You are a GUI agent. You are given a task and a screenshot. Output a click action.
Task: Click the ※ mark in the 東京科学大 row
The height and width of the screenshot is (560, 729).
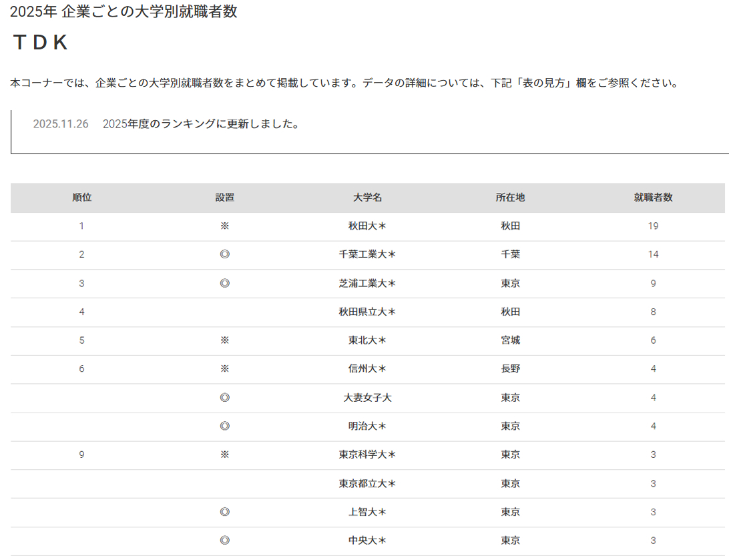(x=224, y=455)
